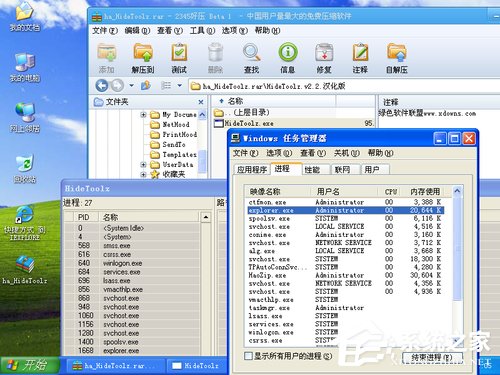Click the view mode list icon

pos(166,86)
